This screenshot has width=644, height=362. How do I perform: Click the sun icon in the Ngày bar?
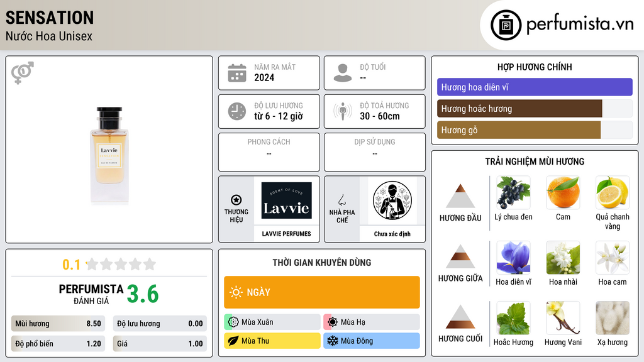coord(236,292)
